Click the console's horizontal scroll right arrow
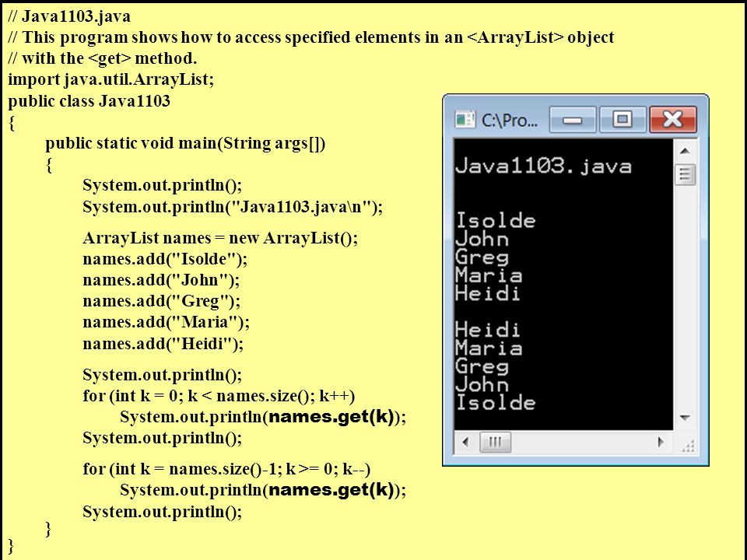Image resolution: width=747 pixels, height=560 pixels. [661, 442]
